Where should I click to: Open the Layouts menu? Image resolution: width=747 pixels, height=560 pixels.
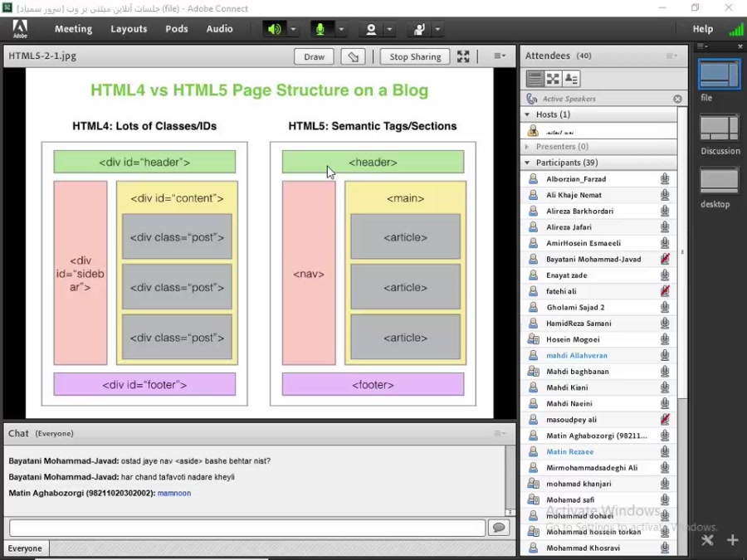[129, 29]
